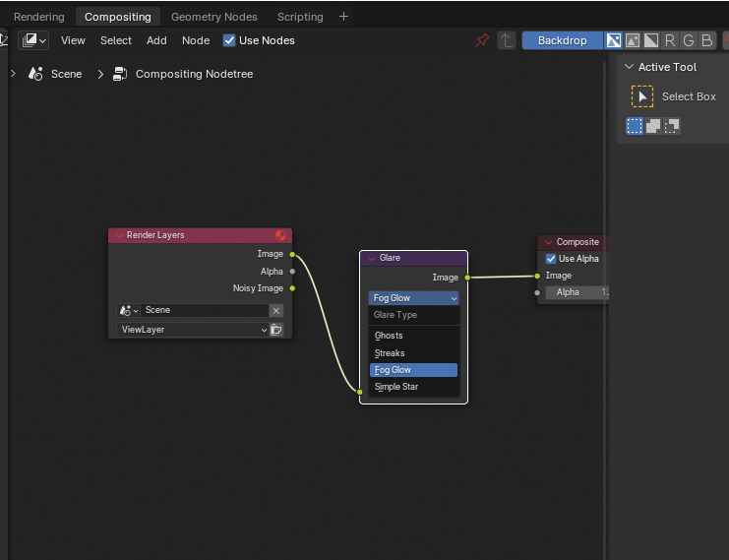
Task: Switch to Compositing workspace tab
Action: pos(118,17)
